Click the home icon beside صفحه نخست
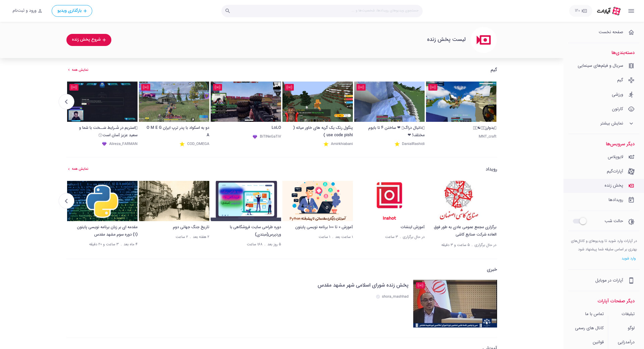This screenshot has width=644, height=349. point(631,32)
